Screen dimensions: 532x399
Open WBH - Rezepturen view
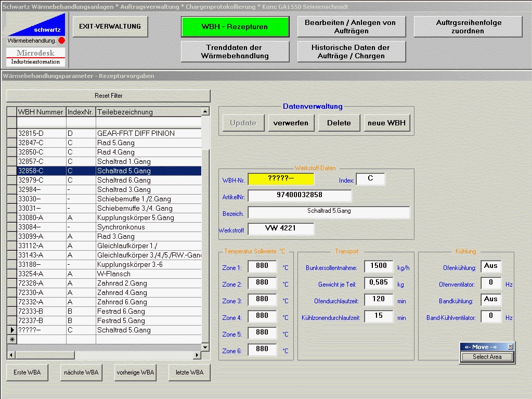235,27
